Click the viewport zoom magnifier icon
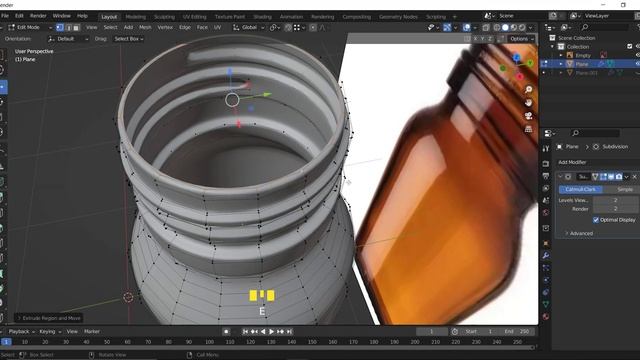 (528, 89)
